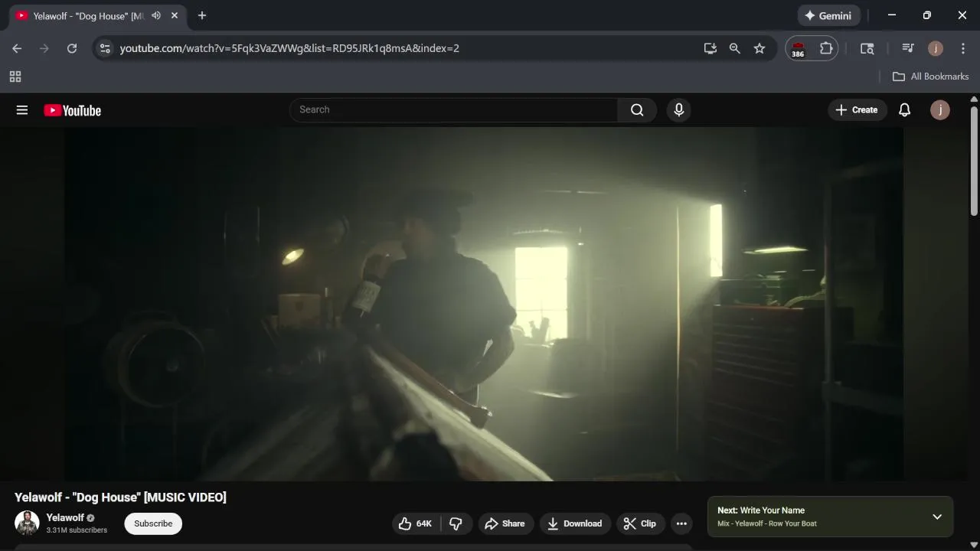
Task: Open All Bookmarks folder
Action: pos(931,77)
